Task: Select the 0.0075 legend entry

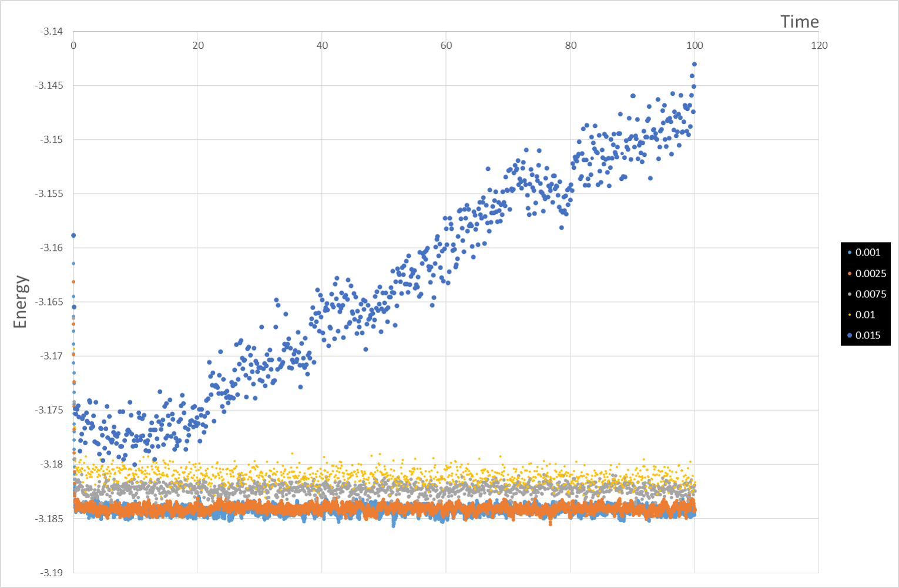Action: (x=867, y=294)
